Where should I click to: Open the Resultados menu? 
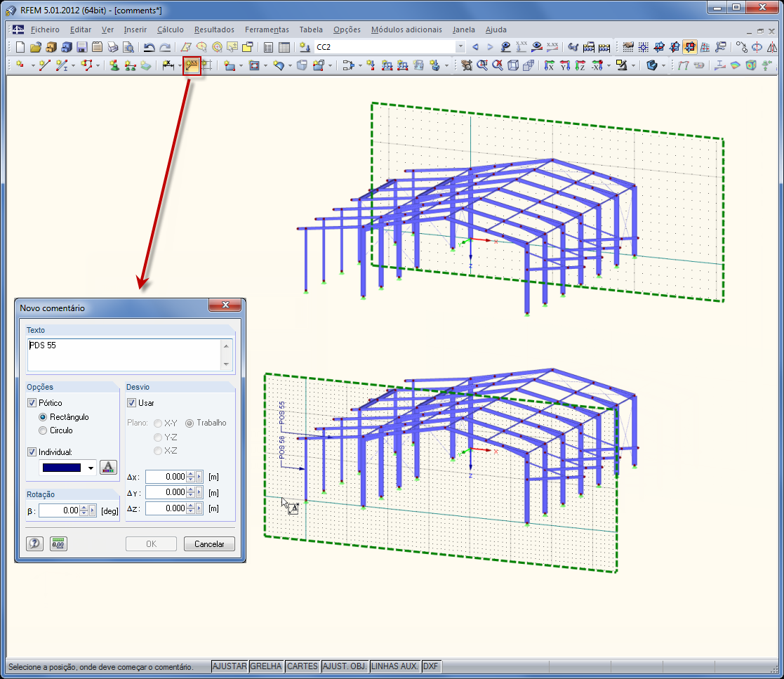pos(214,29)
